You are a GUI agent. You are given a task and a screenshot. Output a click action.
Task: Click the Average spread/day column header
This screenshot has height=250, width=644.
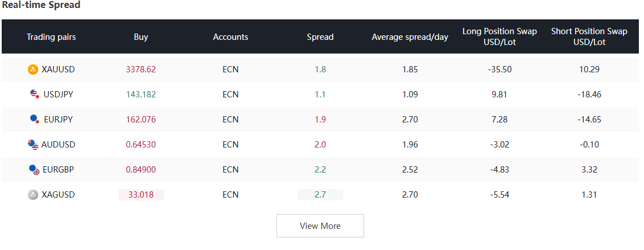point(410,37)
